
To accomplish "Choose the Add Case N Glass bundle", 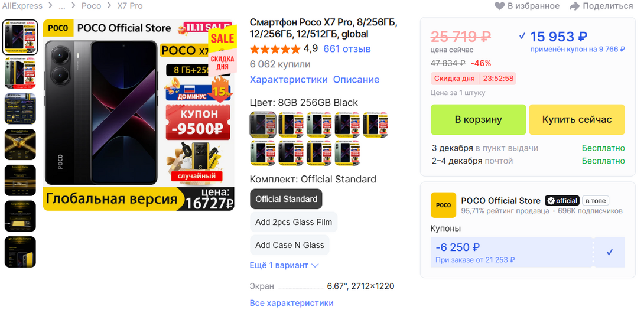I will click(x=290, y=245).
